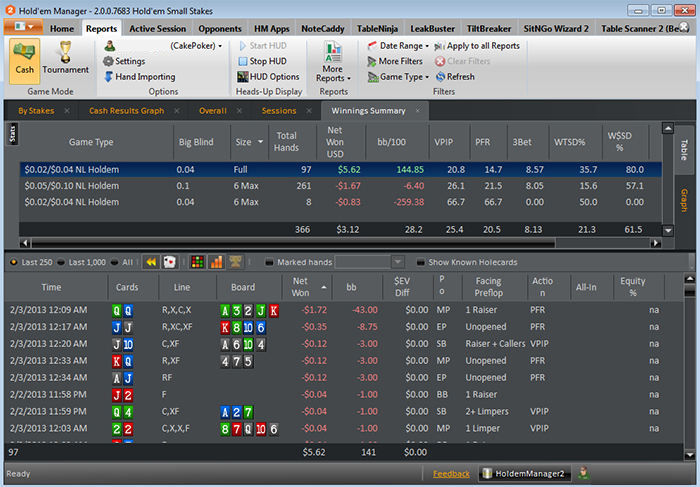Click the orange bar chart icon
The width and height of the screenshot is (700, 487).
pyautogui.click(x=217, y=262)
